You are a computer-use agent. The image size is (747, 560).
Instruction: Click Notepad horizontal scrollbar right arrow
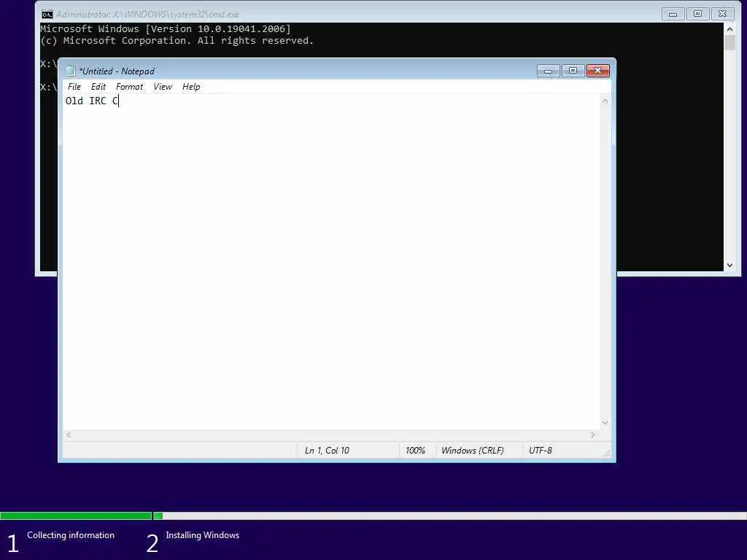pos(592,435)
